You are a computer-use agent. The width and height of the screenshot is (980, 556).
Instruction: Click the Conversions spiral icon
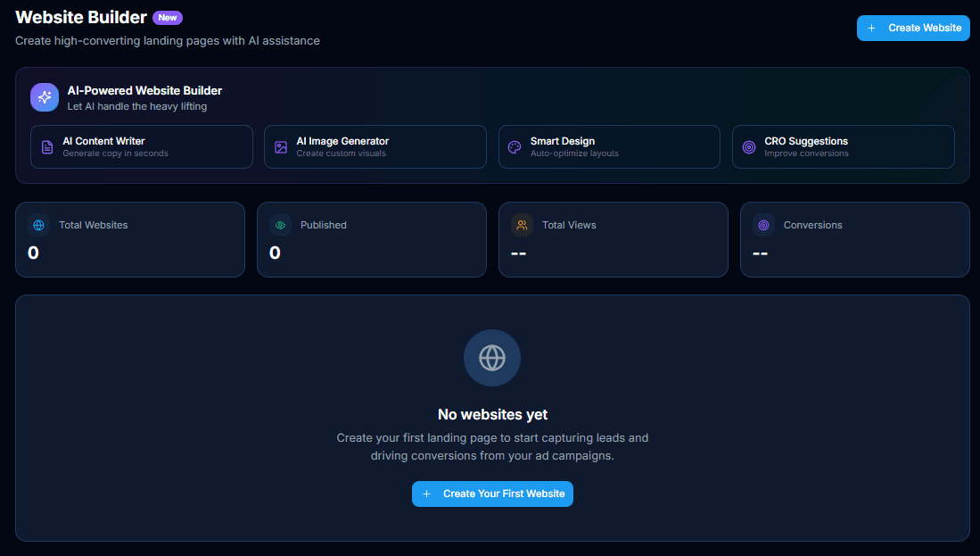(x=763, y=225)
